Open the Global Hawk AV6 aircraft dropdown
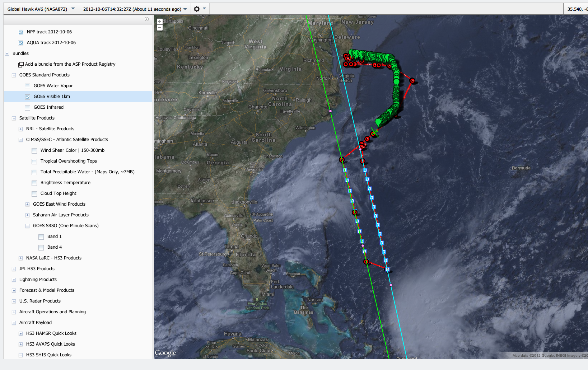The height and width of the screenshot is (370, 588). coord(73,9)
